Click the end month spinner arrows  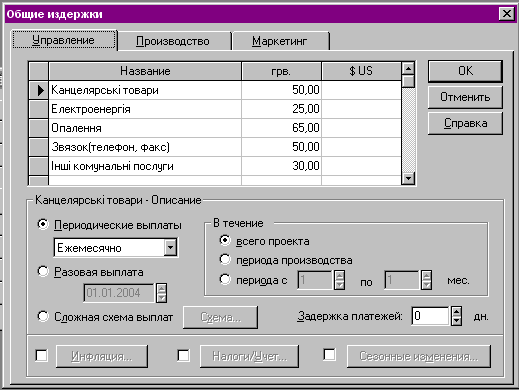[426, 280]
